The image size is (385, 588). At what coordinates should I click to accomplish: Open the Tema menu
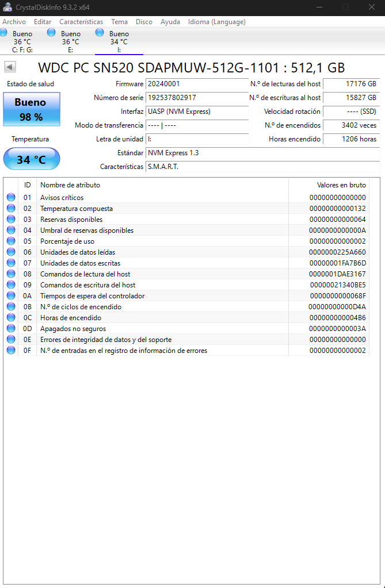pos(120,22)
